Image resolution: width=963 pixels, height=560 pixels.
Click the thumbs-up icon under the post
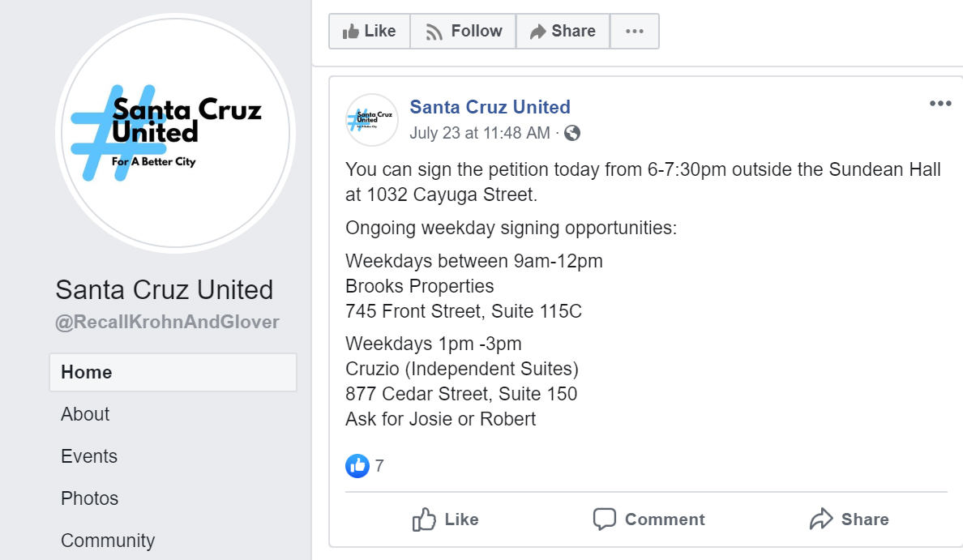tap(425, 519)
